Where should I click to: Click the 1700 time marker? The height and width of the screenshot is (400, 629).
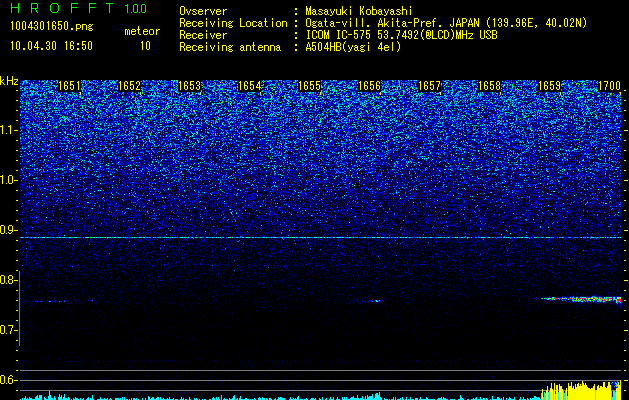[610, 86]
